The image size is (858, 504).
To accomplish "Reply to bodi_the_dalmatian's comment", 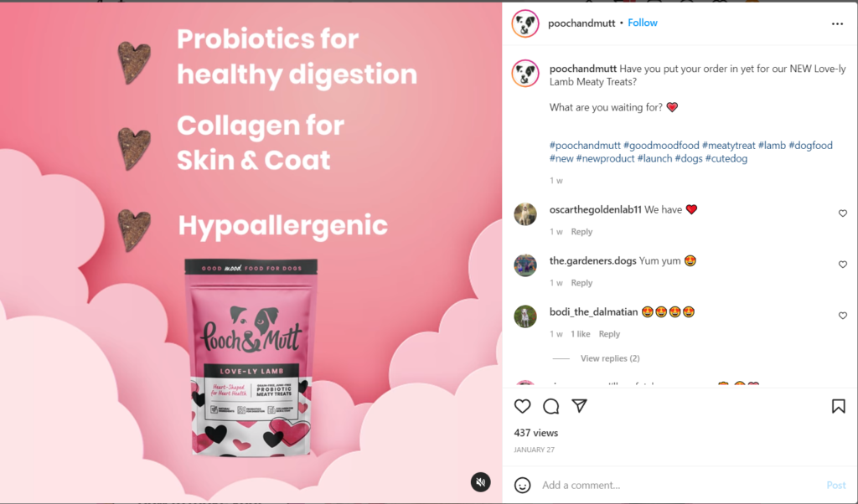I will click(x=609, y=334).
